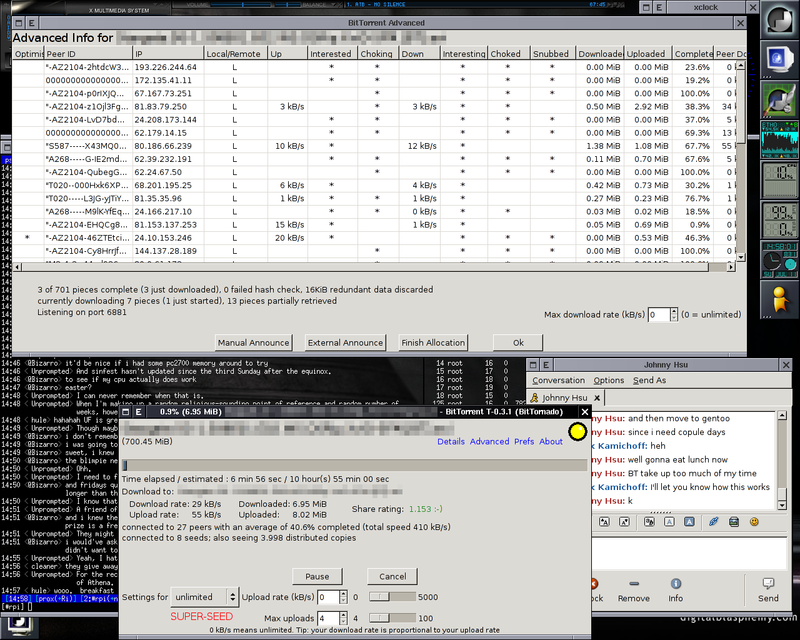Open the smiley emoticon picker
This screenshot has width=800, height=640.
754,522
